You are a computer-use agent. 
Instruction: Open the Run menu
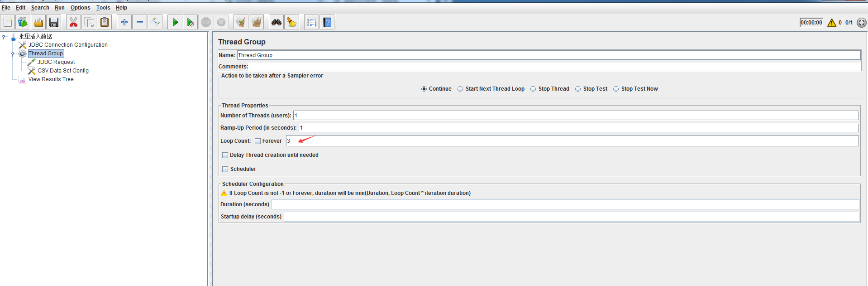click(x=60, y=8)
